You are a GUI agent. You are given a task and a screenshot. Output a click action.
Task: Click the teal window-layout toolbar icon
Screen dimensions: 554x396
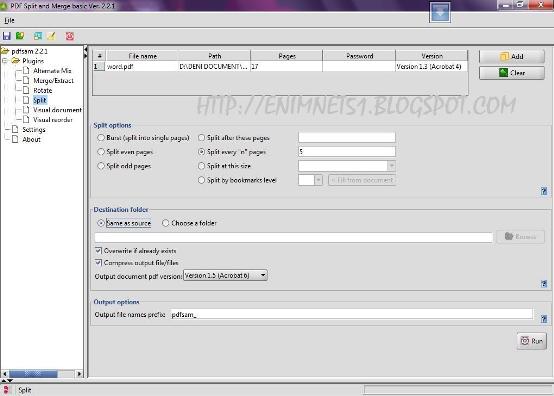click(37, 36)
